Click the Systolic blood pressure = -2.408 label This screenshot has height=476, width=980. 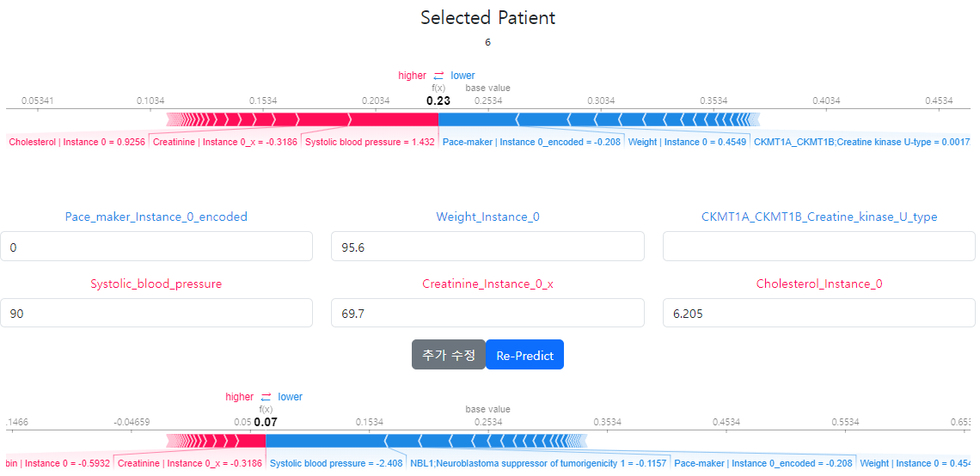click(x=336, y=464)
